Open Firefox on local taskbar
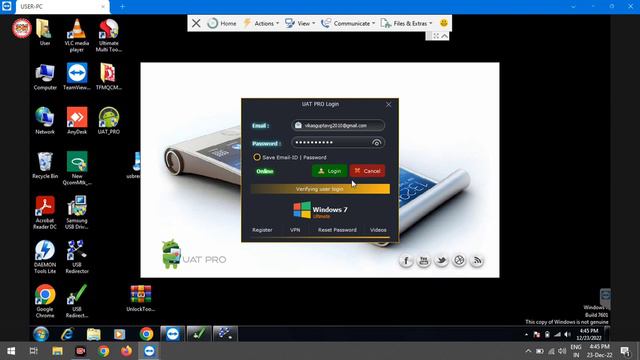The height and width of the screenshot is (360, 640). 126,351
